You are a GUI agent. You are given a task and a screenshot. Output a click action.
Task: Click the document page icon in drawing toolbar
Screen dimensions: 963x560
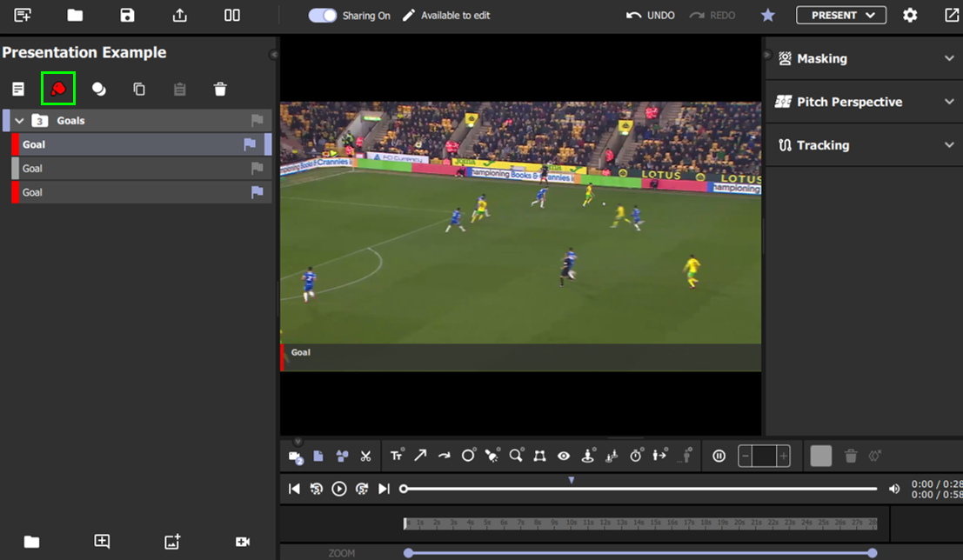[x=318, y=456]
